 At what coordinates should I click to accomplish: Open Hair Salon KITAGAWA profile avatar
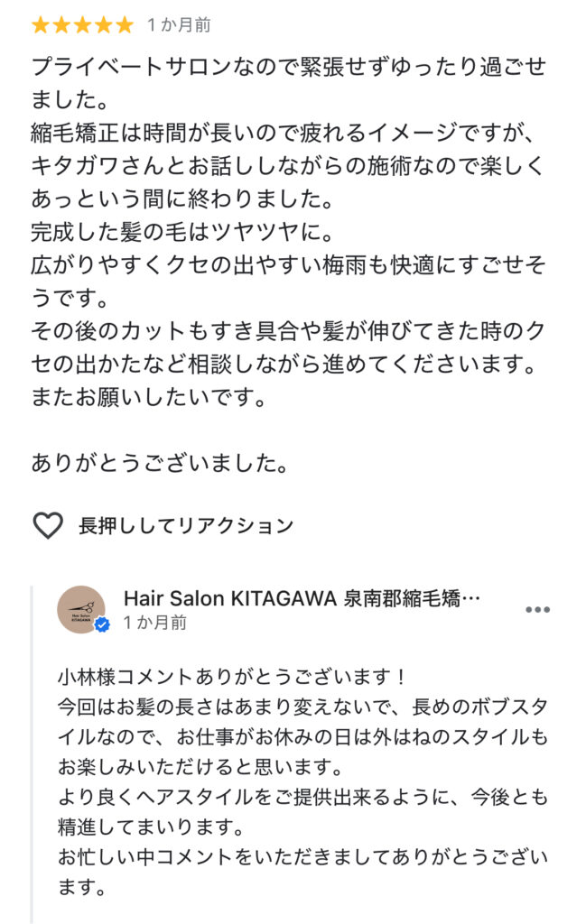click(81, 609)
